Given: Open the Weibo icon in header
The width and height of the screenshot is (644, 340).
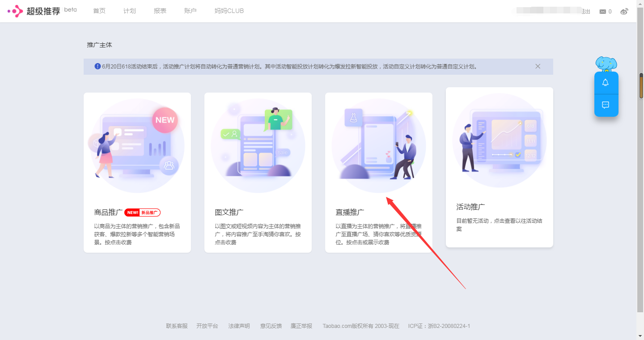Looking at the screenshot, I should pyautogui.click(x=624, y=11).
